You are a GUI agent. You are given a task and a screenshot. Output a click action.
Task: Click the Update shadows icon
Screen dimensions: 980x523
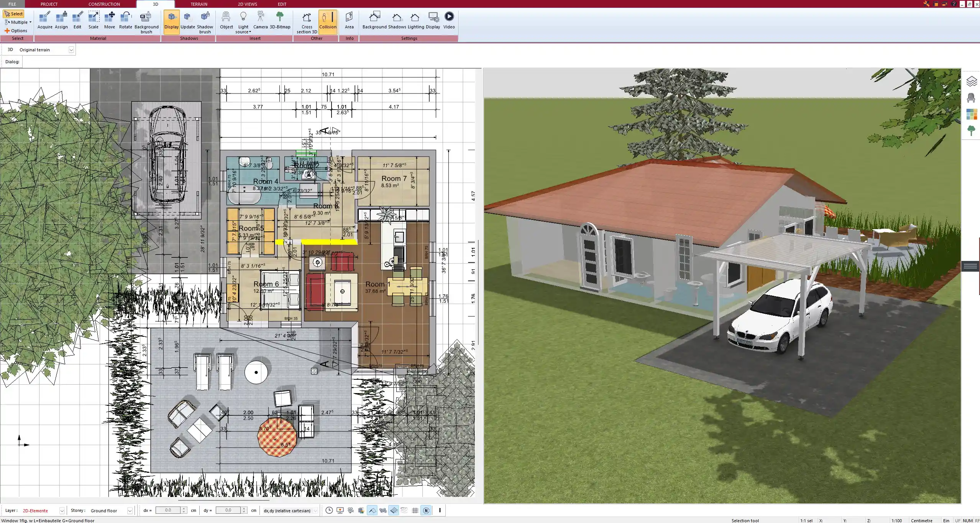188,20
